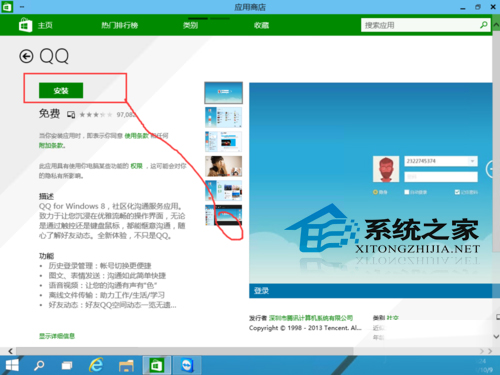500x375 pixels.
Task: Click the supported device icon beside 免费
Action: pos(71,115)
